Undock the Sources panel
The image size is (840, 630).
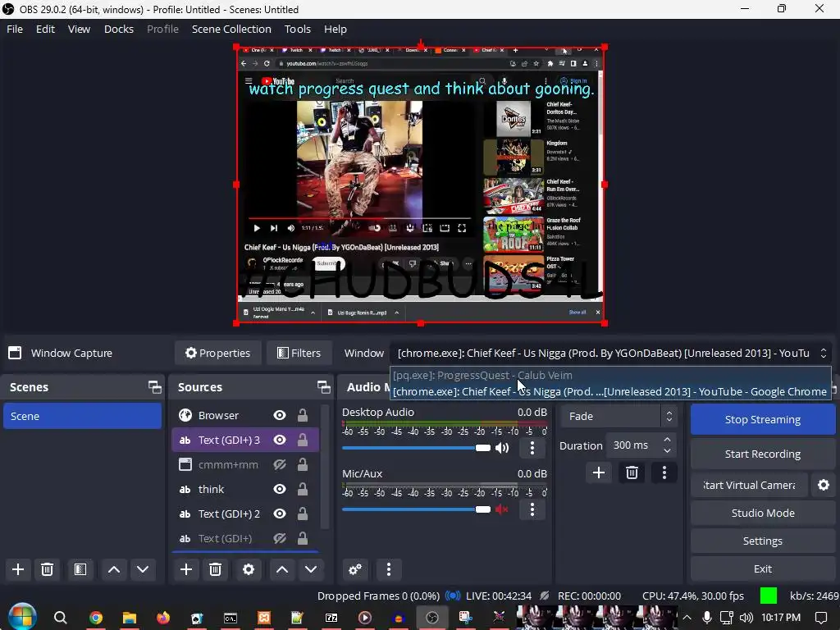coord(323,387)
